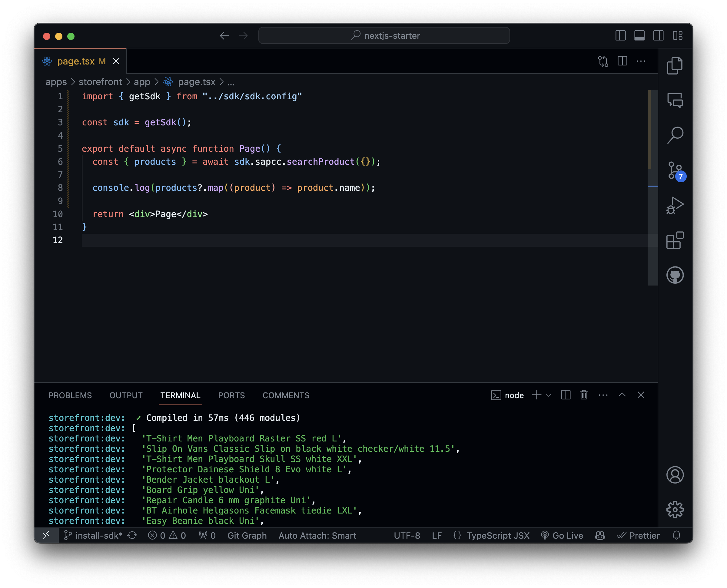Screen dimensions: 727x588
Task: Switch to the TERMINAL panel tab
Action: 180,395
